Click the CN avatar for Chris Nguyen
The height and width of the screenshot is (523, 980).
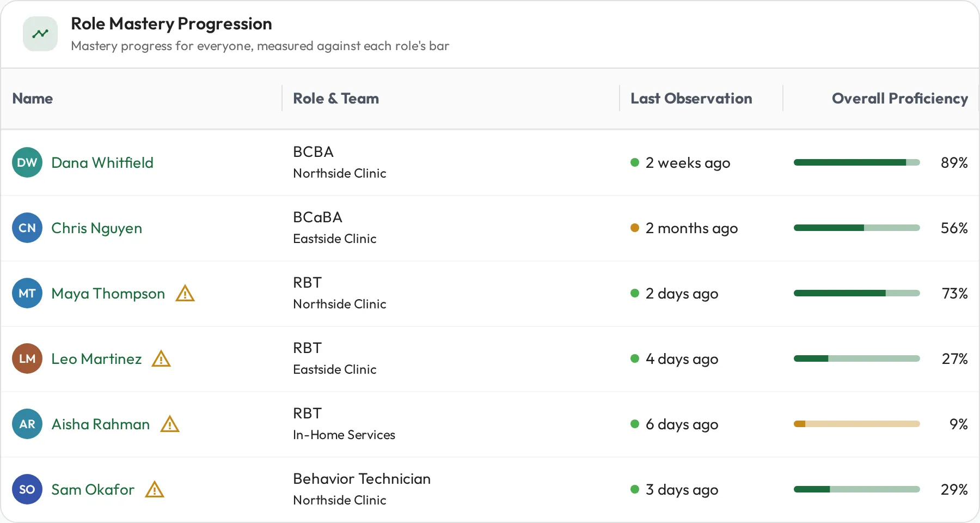coord(27,228)
